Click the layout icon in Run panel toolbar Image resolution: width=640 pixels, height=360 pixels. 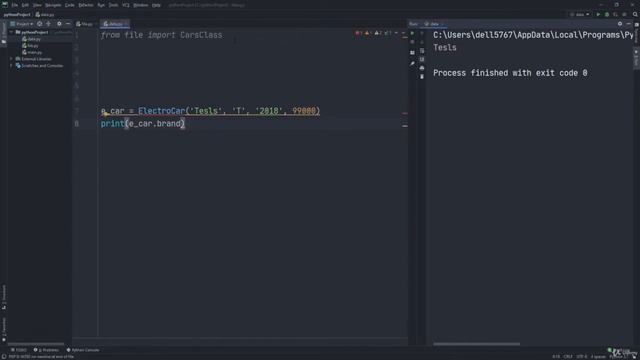412,53
